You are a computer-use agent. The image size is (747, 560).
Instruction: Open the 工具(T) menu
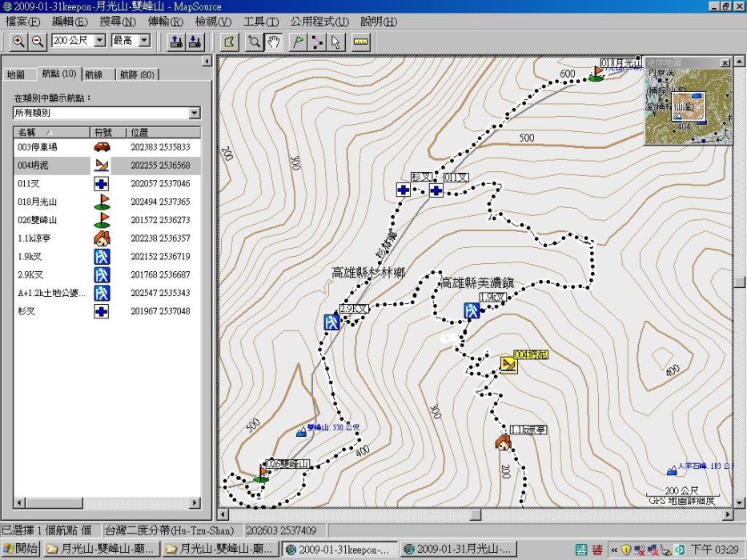pos(260,22)
